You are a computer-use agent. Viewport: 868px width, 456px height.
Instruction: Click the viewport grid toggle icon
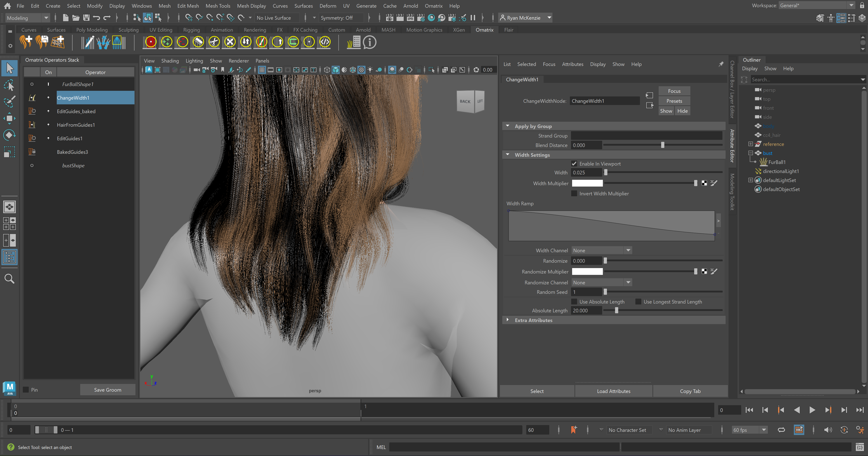point(262,70)
